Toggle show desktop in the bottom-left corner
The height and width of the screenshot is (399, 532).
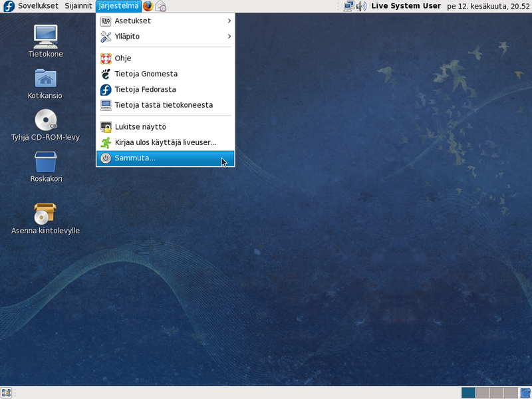[x=7, y=392]
